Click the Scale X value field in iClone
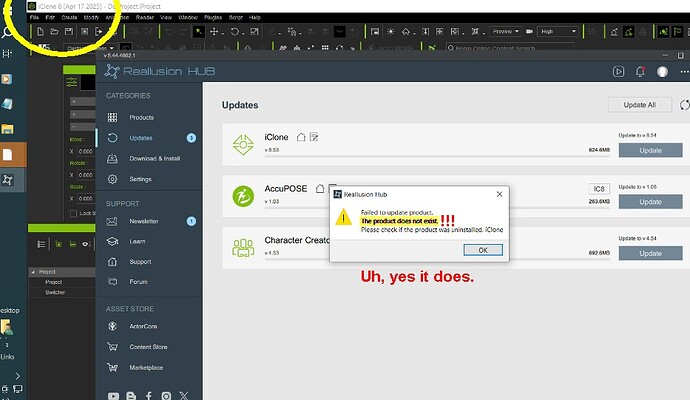 [86, 199]
